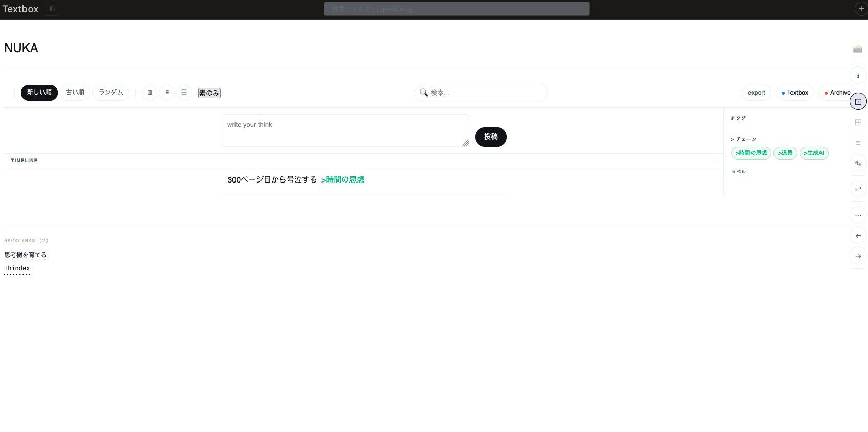Follow the >時間の思想 link in timeline entry

point(342,180)
